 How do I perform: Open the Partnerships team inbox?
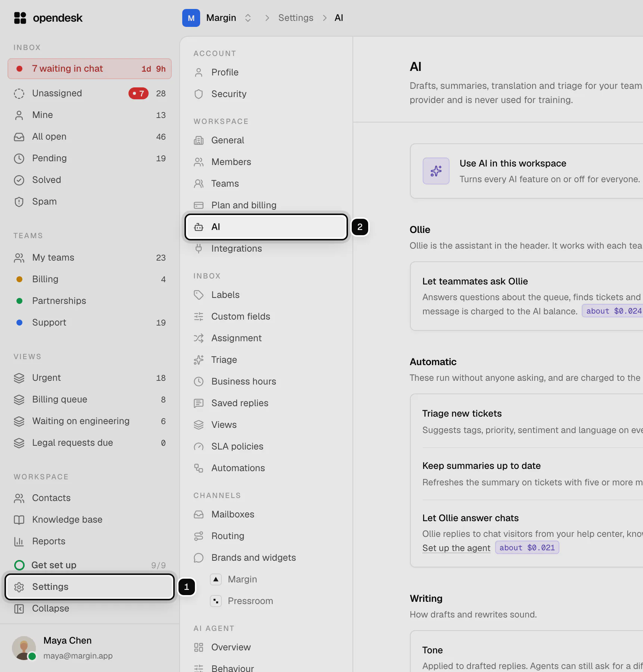(90, 301)
